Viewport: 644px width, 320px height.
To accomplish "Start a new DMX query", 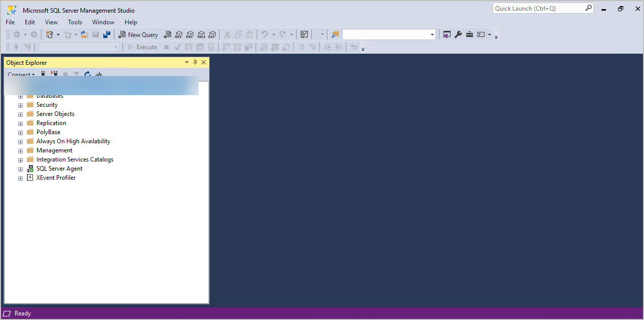I will [x=190, y=34].
